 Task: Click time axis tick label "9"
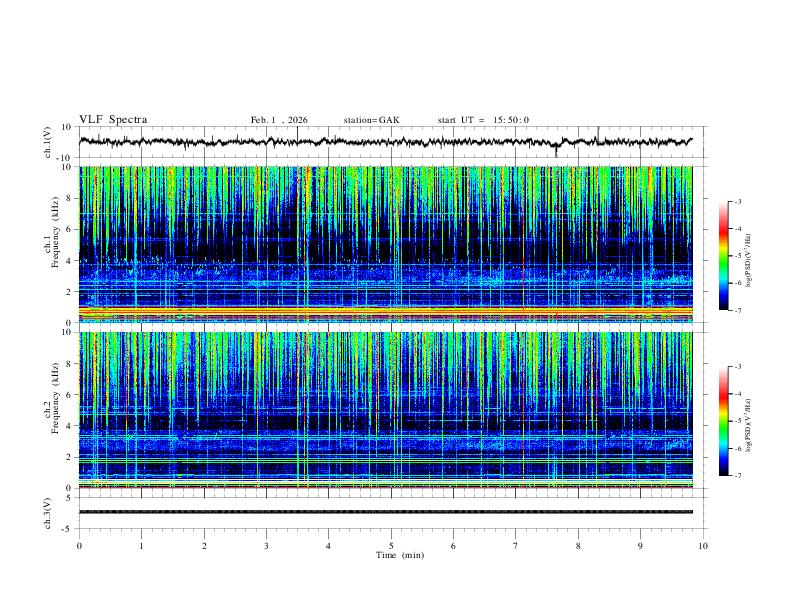click(x=640, y=546)
